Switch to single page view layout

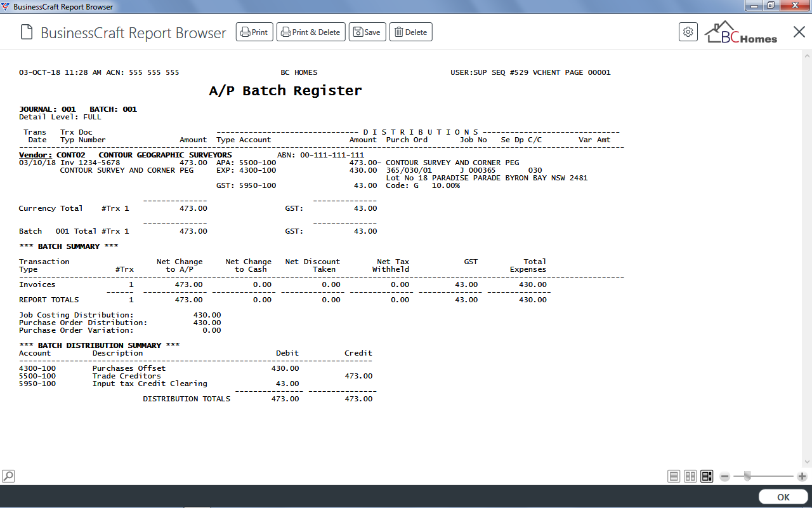[674, 476]
